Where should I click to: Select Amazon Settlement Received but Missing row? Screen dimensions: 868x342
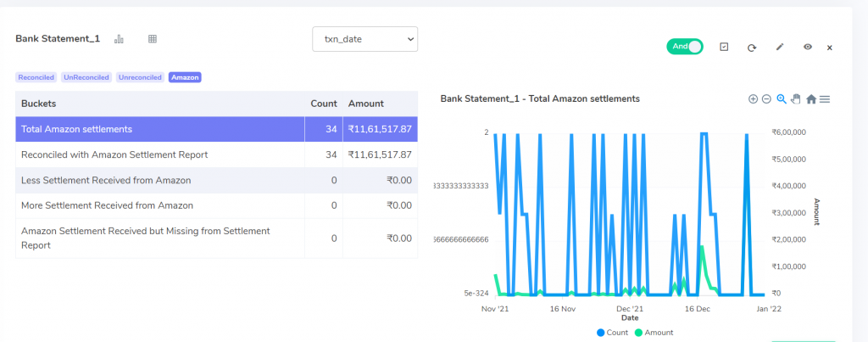coord(216,238)
